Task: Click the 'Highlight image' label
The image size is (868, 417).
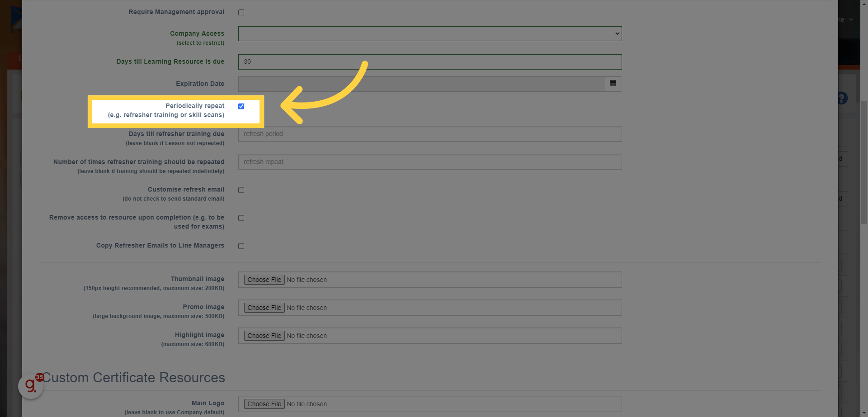Action: 199,335
